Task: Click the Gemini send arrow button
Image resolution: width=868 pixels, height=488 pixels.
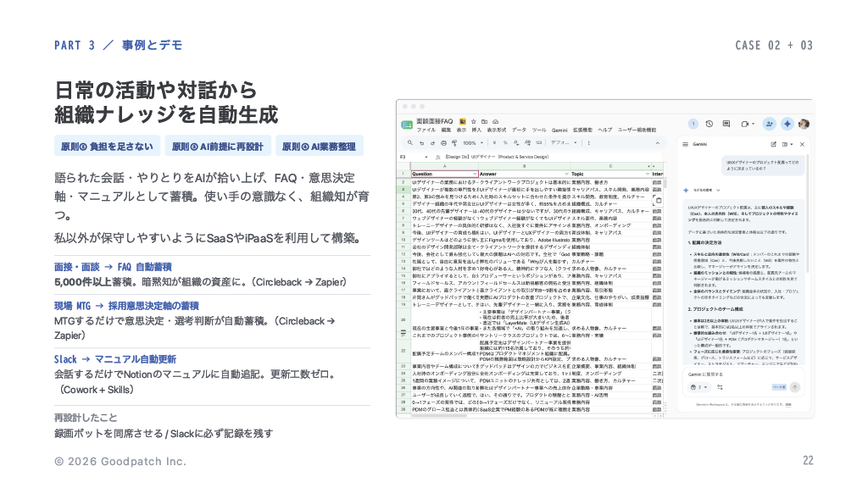Action: [795, 387]
